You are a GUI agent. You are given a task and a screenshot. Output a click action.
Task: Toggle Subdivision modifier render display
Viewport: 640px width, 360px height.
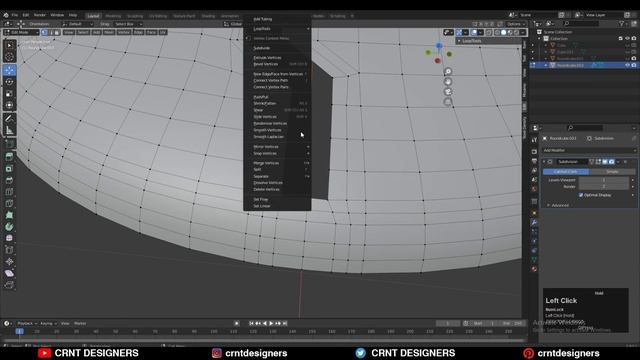click(x=611, y=162)
